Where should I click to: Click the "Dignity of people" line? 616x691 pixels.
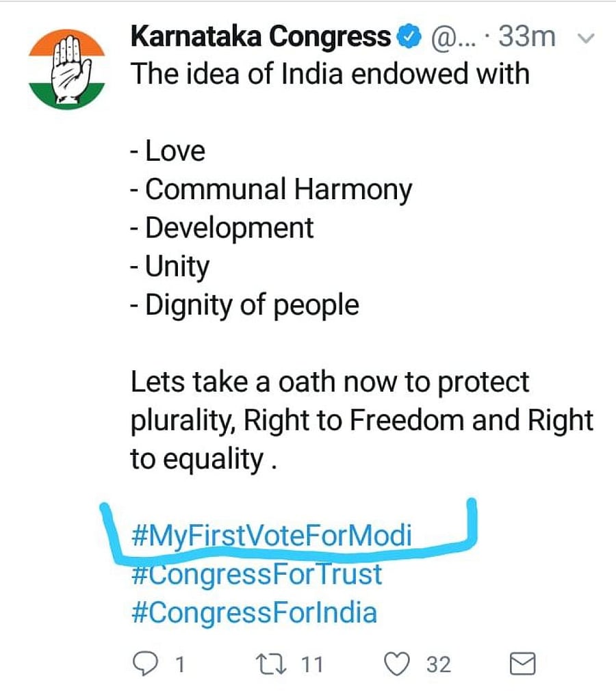point(244,304)
